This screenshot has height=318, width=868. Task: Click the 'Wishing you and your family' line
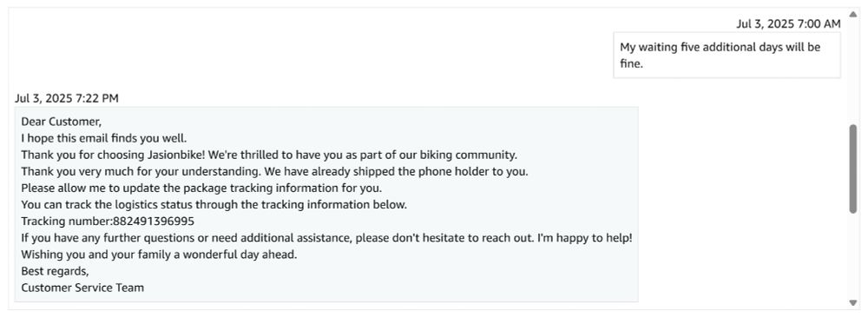coord(160,255)
